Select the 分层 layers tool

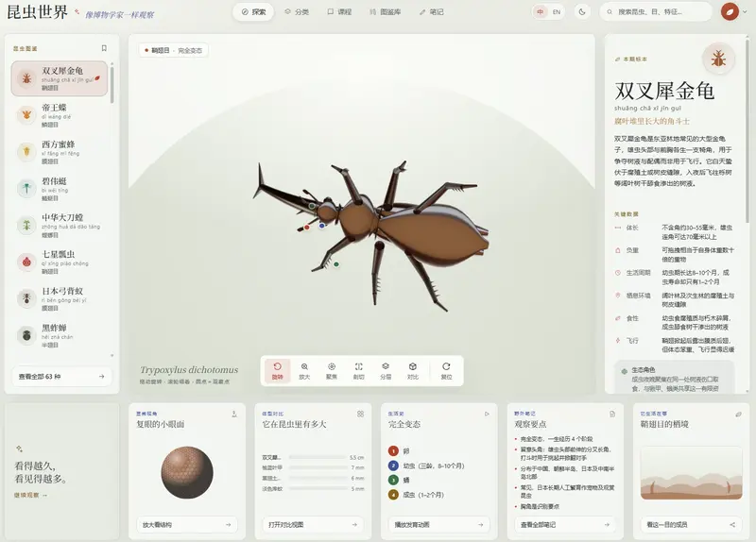(x=386, y=370)
